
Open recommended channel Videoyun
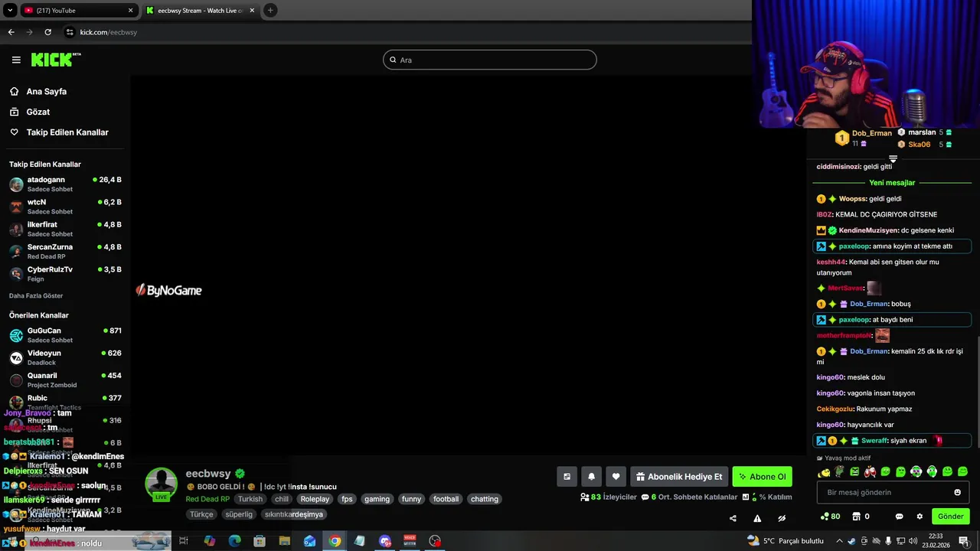coord(65,357)
